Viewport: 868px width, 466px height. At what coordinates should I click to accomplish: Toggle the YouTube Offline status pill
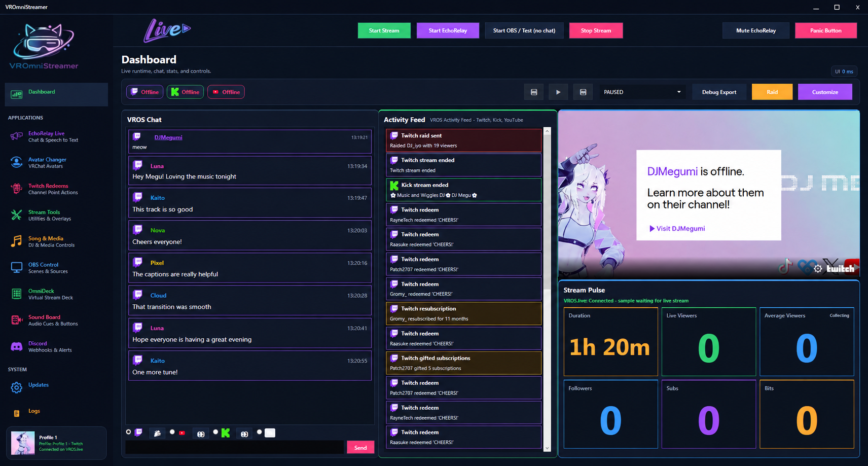pyautogui.click(x=226, y=92)
